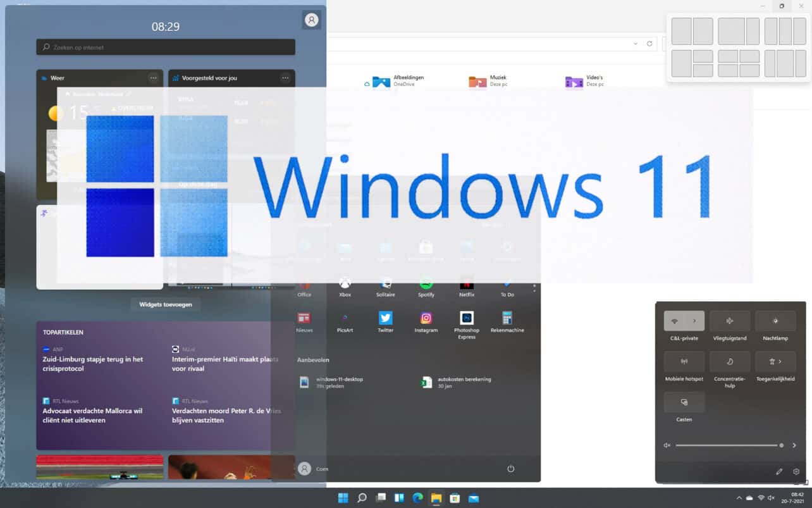Toggle Nachtlamp on

tap(775, 320)
